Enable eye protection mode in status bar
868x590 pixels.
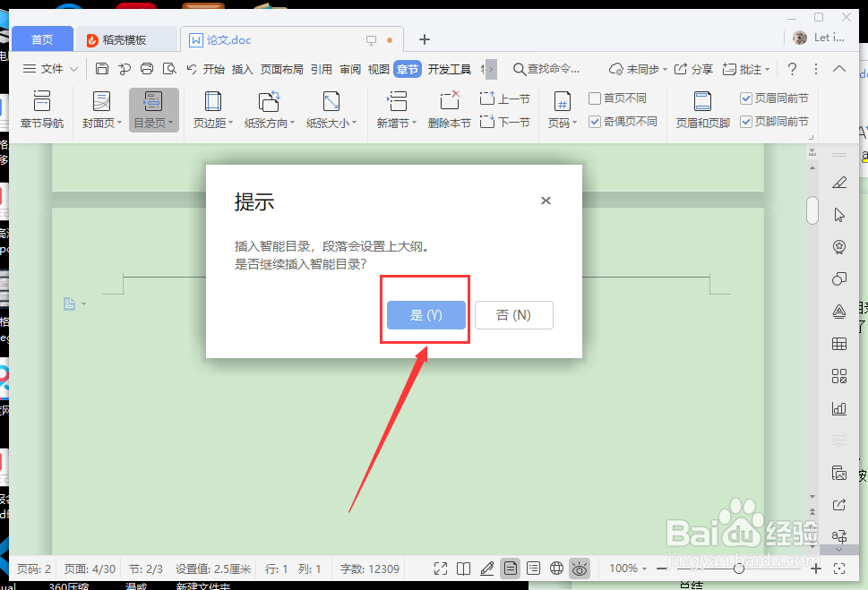579,568
